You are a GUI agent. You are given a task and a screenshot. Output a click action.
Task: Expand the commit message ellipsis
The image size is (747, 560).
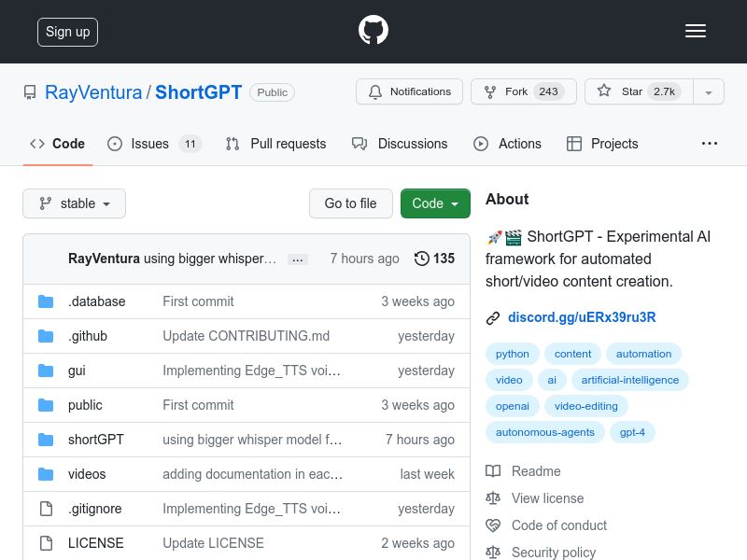tap(298, 259)
